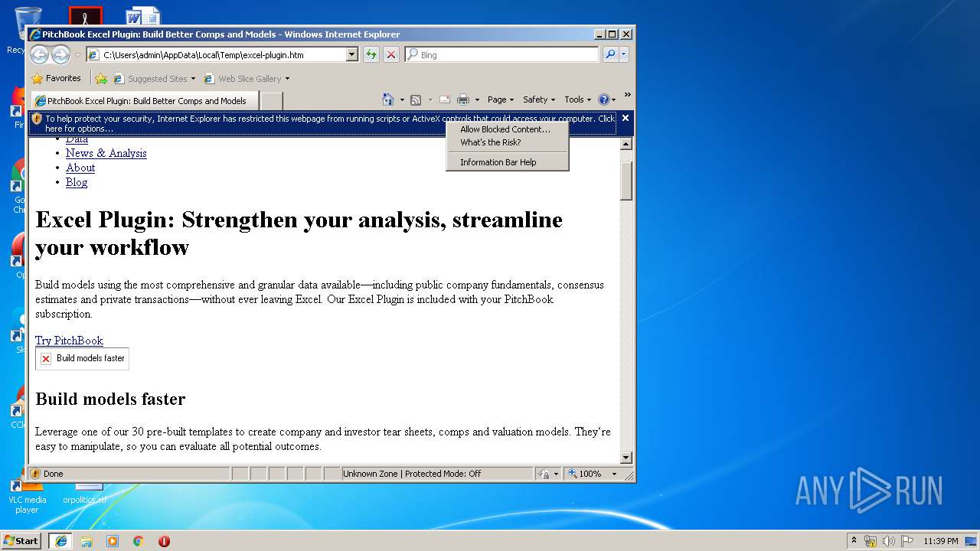Click the volume speaker tray icon
The height and width of the screenshot is (551, 980).
point(889,541)
